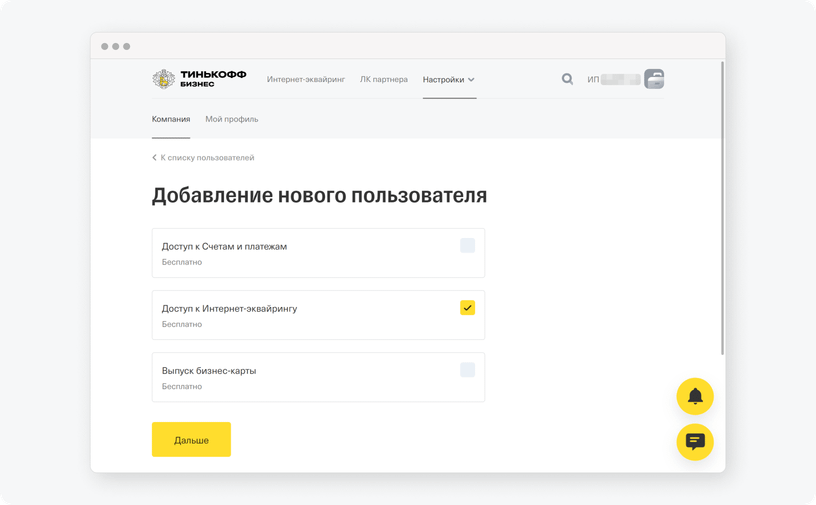This screenshot has width=816, height=505.
Task: Go to ЛК партнера menu item
Action: tap(384, 79)
